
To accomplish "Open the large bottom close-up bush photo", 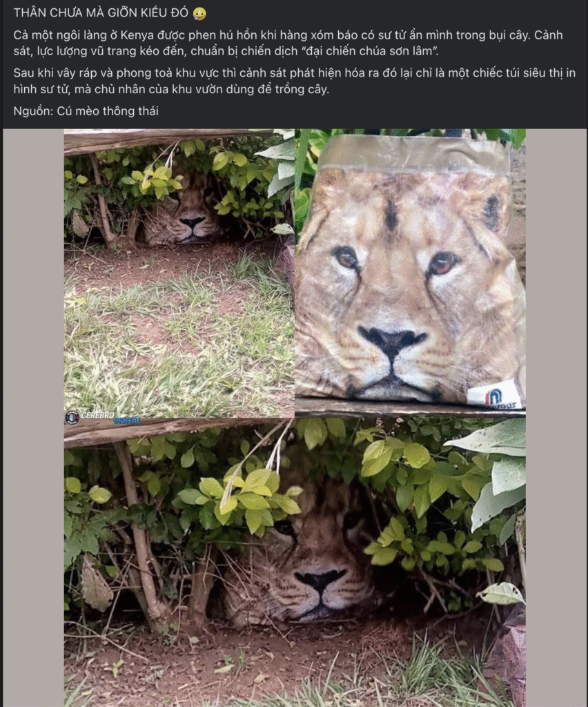I will [295, 562].
